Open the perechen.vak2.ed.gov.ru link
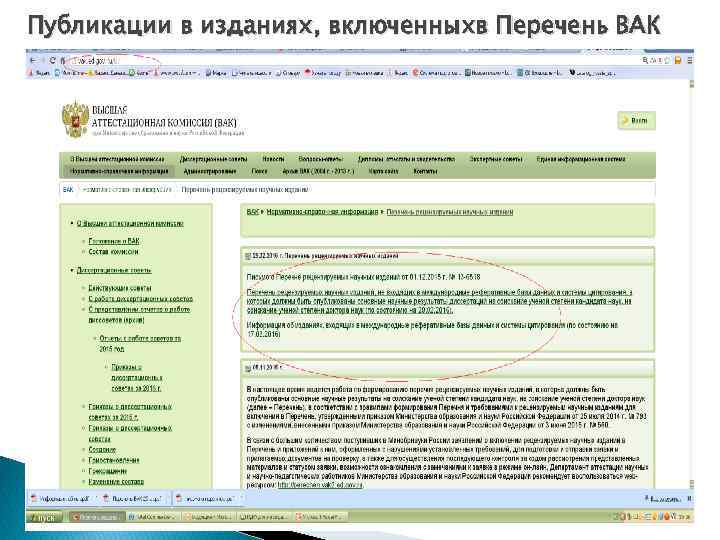This screenshot has width=720, height=540. click(x=320, y=485)
